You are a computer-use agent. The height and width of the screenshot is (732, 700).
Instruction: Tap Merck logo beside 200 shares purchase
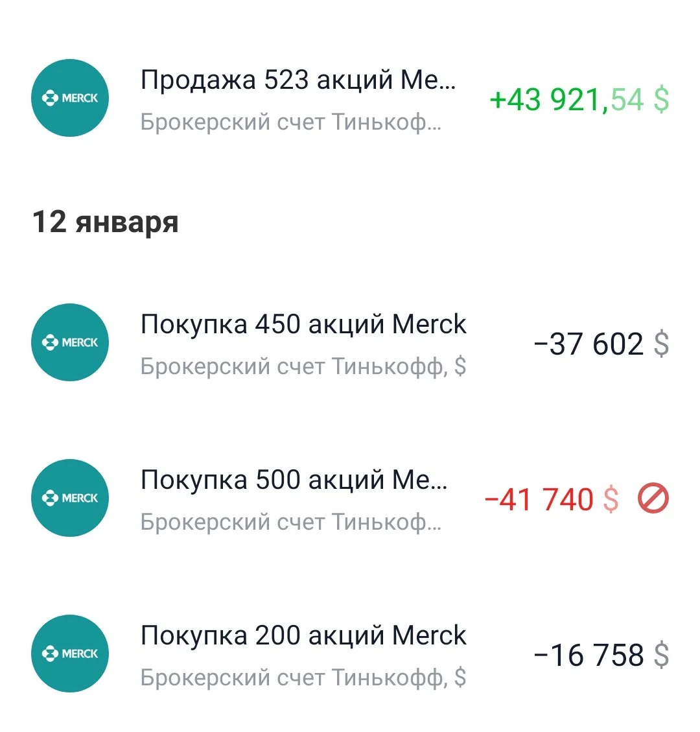pyautogui.click(x=70, y=653)
